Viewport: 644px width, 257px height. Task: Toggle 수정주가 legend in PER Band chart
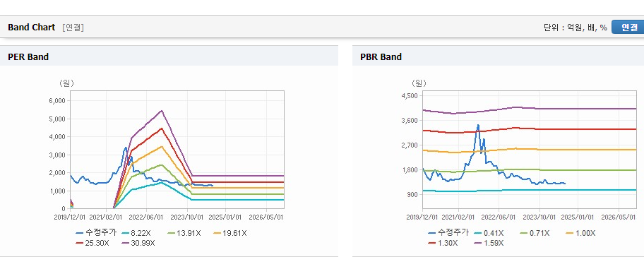coord(96,233)
